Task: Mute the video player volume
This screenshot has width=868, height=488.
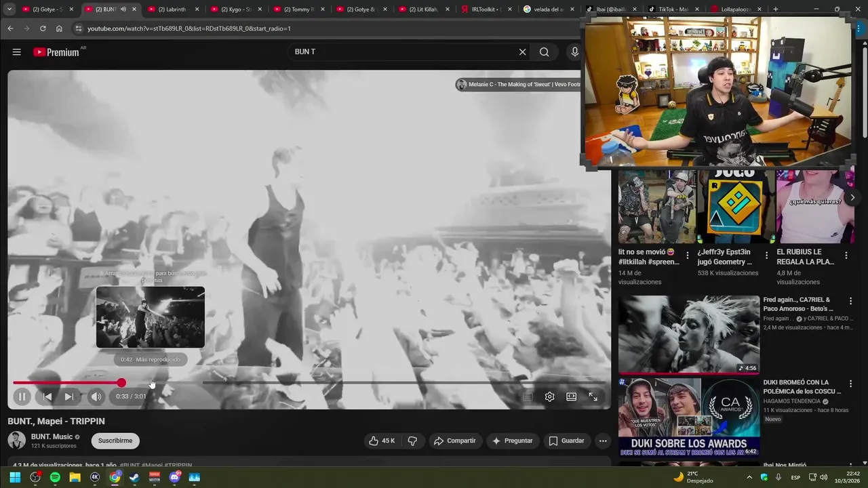Action: point(96,396)
